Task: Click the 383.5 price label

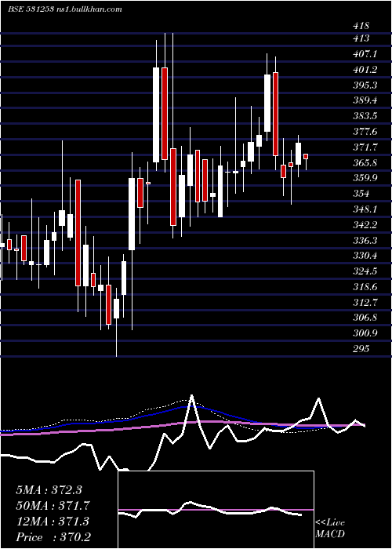Action: (x=365, y=116)
